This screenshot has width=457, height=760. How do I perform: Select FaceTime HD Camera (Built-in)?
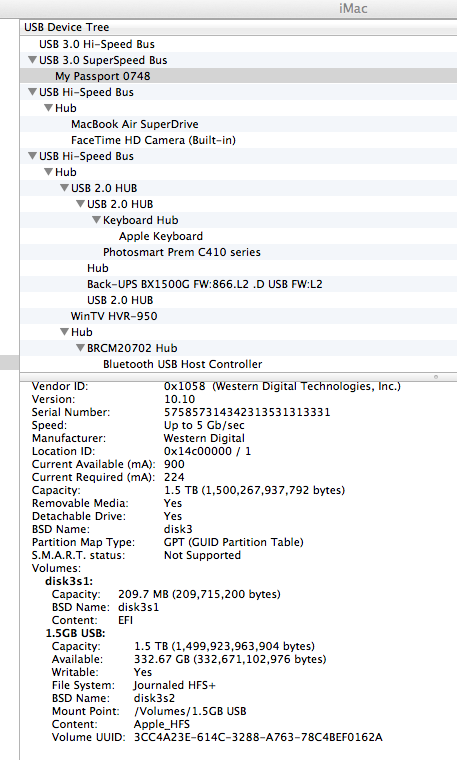pyautogui.click(x=238, y=140)
